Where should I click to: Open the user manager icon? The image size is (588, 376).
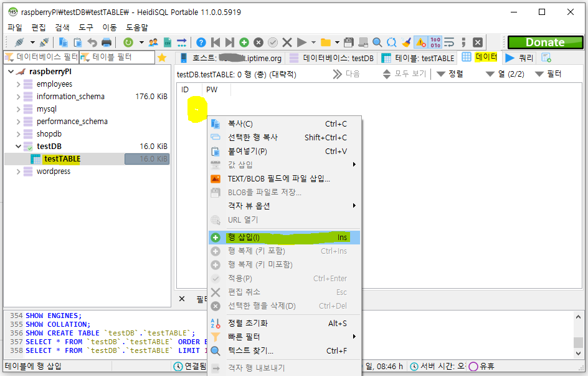point(153,42)
